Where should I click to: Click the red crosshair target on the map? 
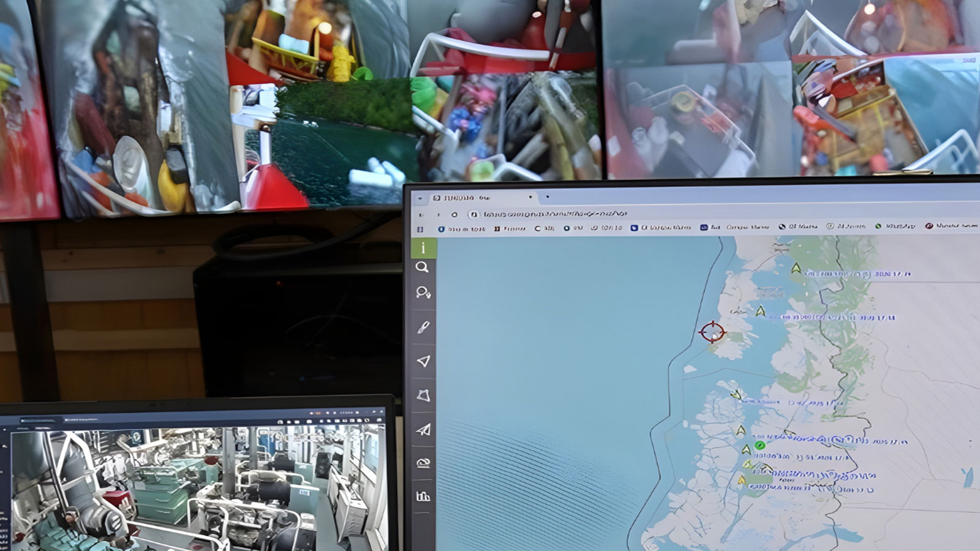click(x=712, y=332)
